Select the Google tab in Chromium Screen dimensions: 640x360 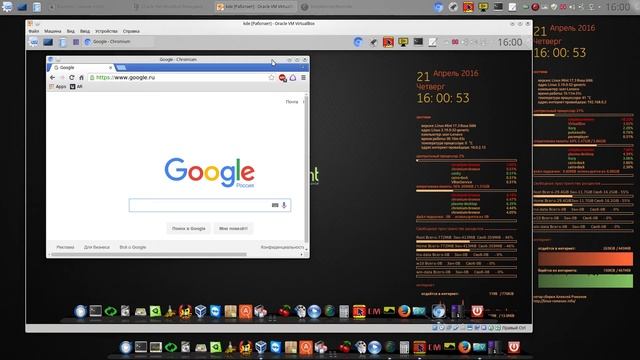tap(81, 68)
